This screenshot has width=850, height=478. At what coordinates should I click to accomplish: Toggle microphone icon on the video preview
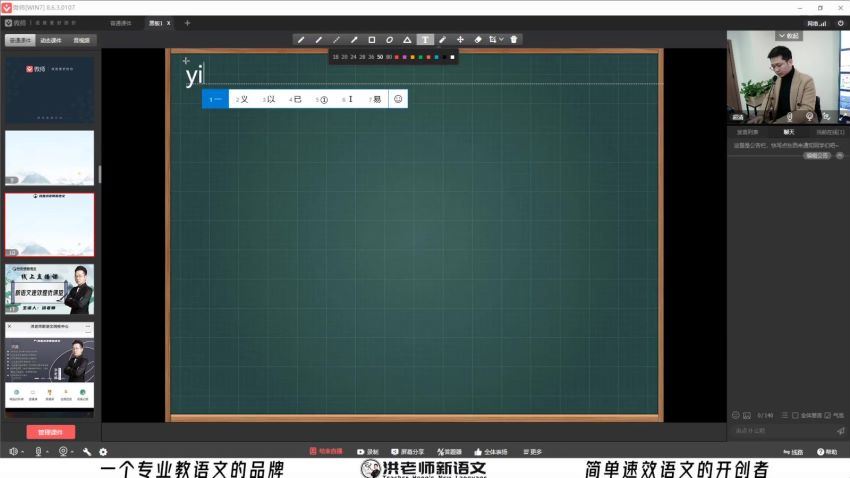pyautogui.click(x=789, y=117)
